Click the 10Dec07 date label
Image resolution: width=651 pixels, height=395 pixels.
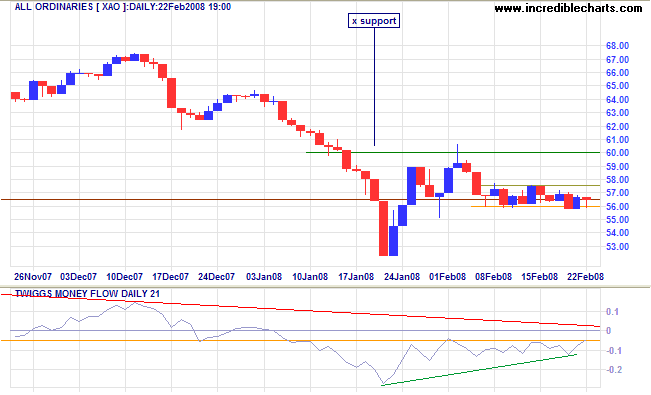[125, 277]
